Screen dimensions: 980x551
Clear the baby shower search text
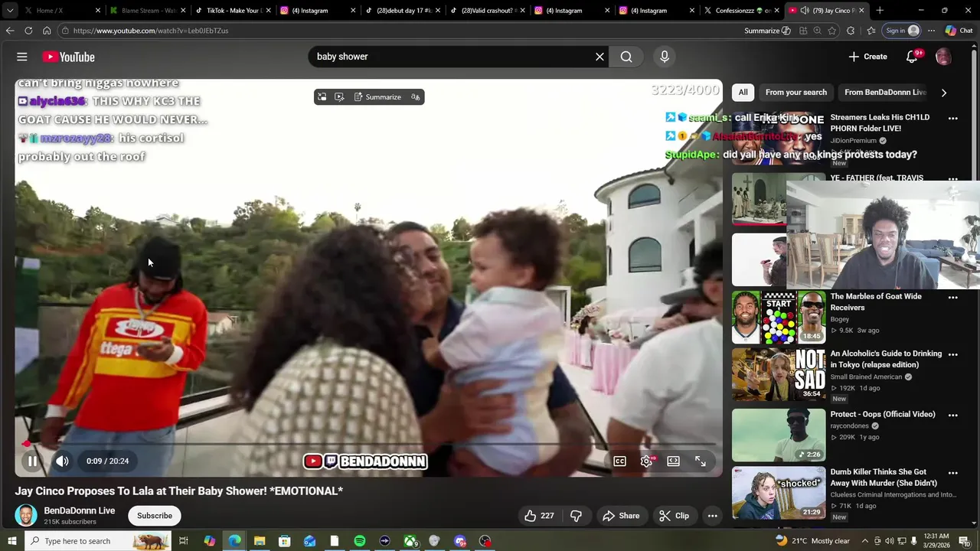[x=599, y=57]
